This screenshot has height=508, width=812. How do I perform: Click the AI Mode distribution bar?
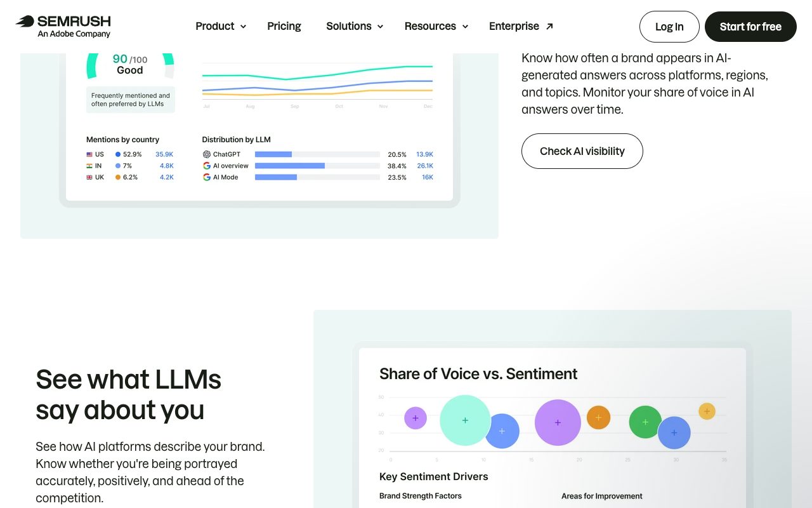[317, 177]
